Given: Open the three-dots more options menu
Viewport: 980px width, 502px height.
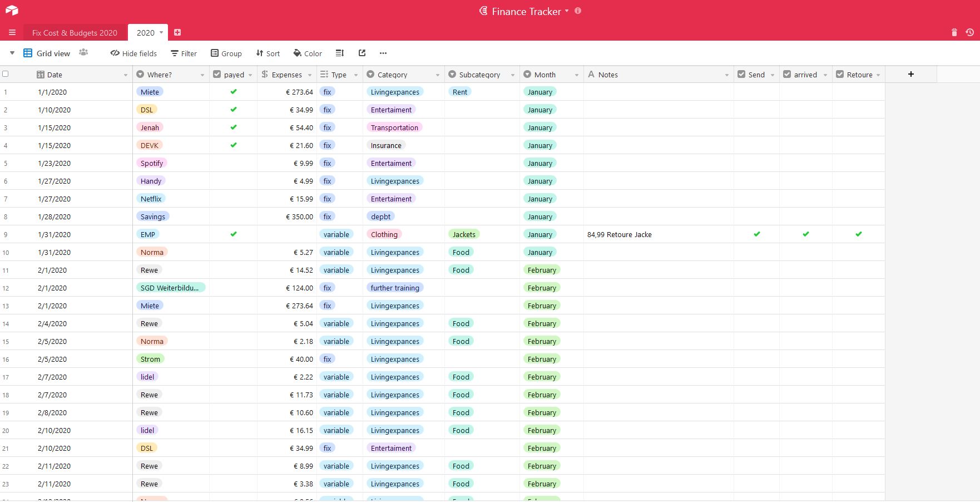Looking at the screenshot, I should coord(383,53).
